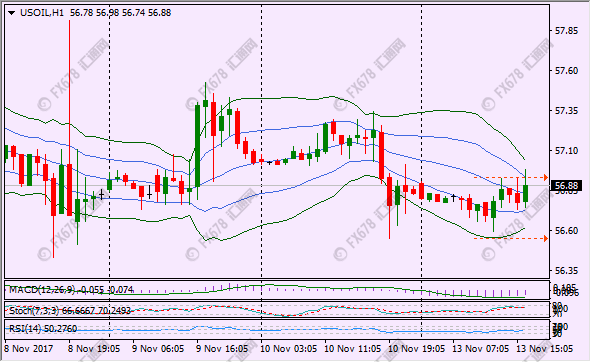
Task: Click the 57.60 price axis label
Action: click(567, 71)
